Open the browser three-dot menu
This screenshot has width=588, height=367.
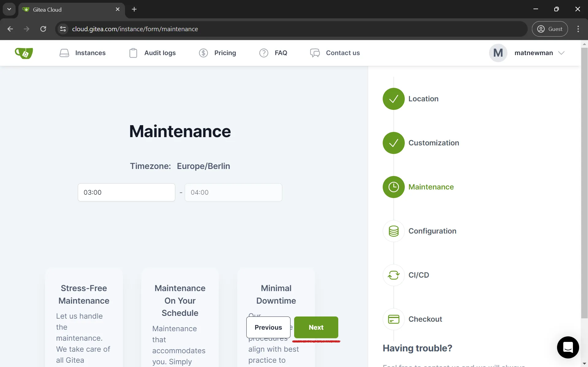(578, 29)
